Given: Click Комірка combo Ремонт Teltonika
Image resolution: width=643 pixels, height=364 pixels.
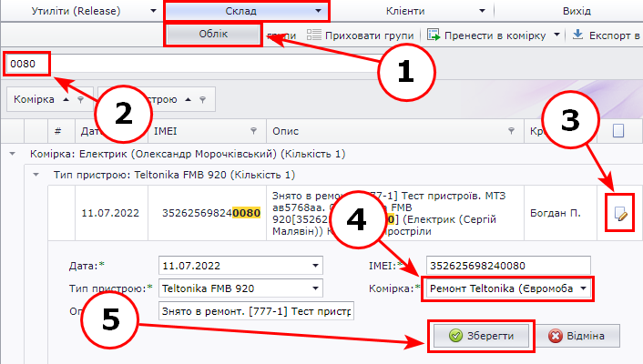Looking at the screenshot, I should click(x=508, y=288).
